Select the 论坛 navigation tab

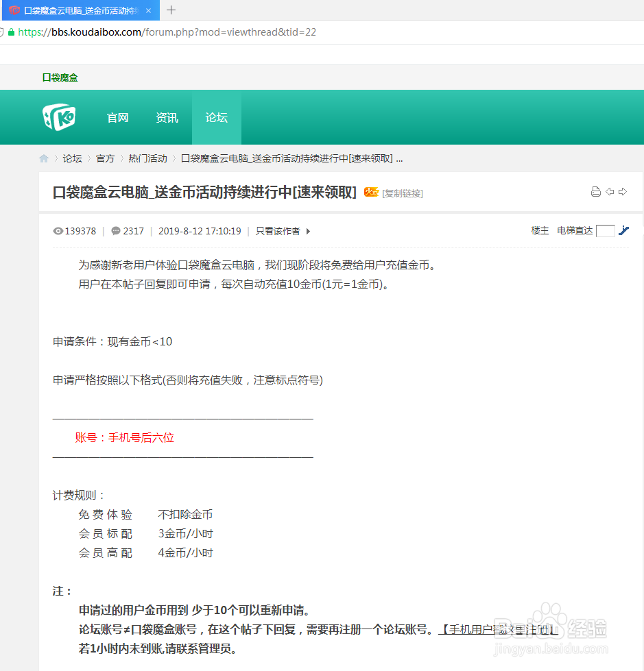coord(217,118)
